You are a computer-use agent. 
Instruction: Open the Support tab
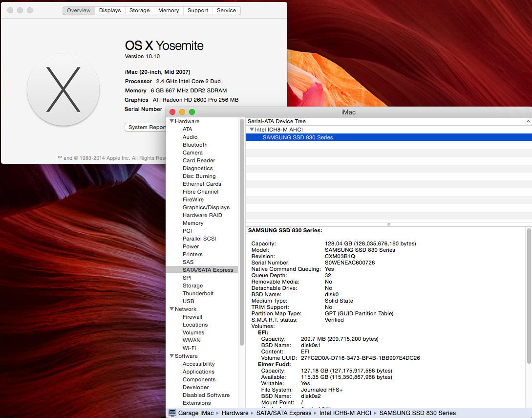198,11
